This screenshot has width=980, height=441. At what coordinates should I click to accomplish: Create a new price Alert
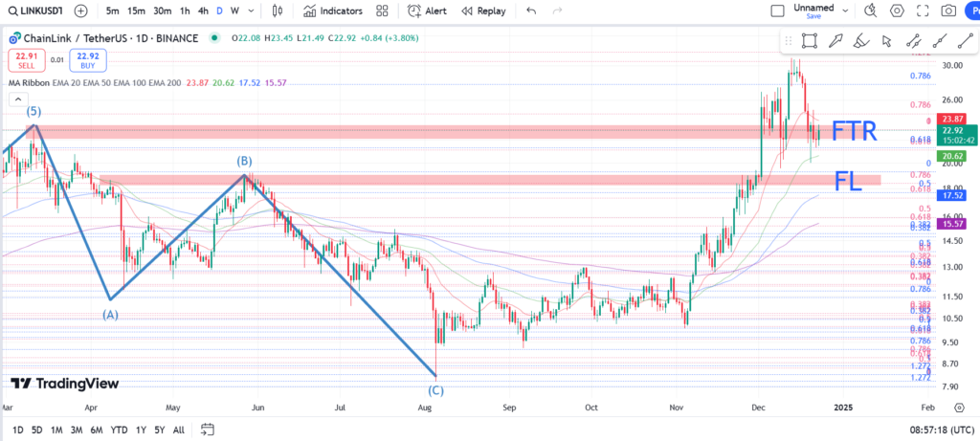[x=426, y=11]
